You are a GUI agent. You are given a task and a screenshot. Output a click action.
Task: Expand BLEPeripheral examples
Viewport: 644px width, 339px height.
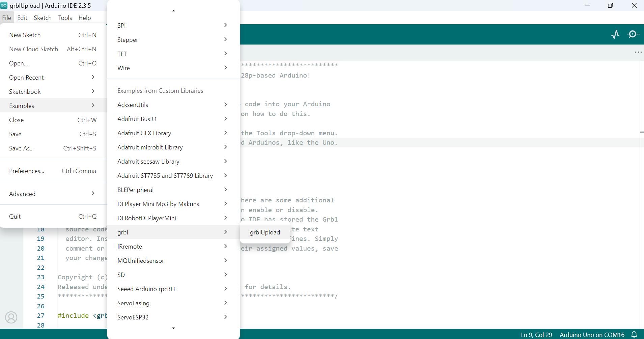tap(173, 190)
